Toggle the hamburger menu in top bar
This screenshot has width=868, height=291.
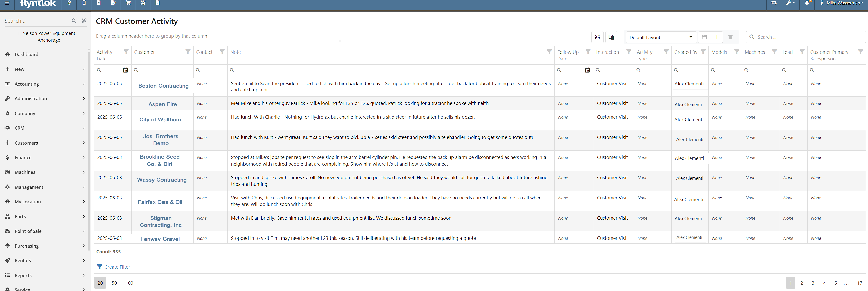coord(7,3)
